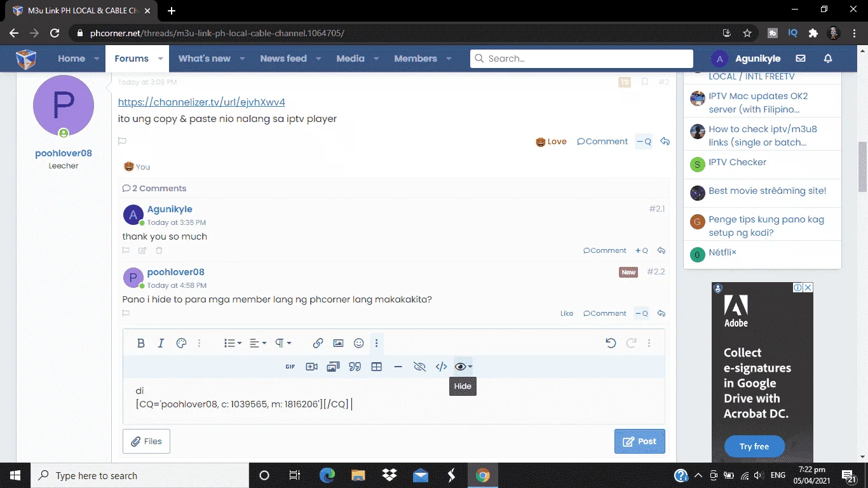Viewport: 868px width, 488px height.
Task: Open Microsoft Edge from taskbar
Action: (327, 475)
